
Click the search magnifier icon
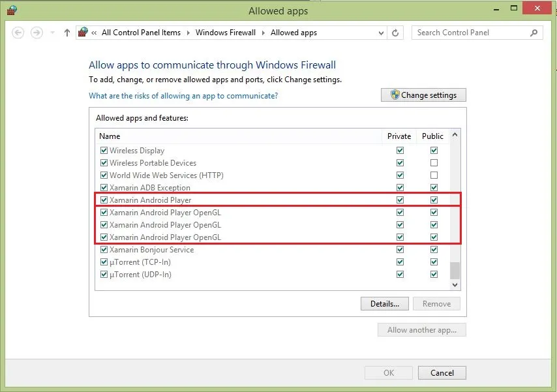pyautogui.click(x=534, y=33)
